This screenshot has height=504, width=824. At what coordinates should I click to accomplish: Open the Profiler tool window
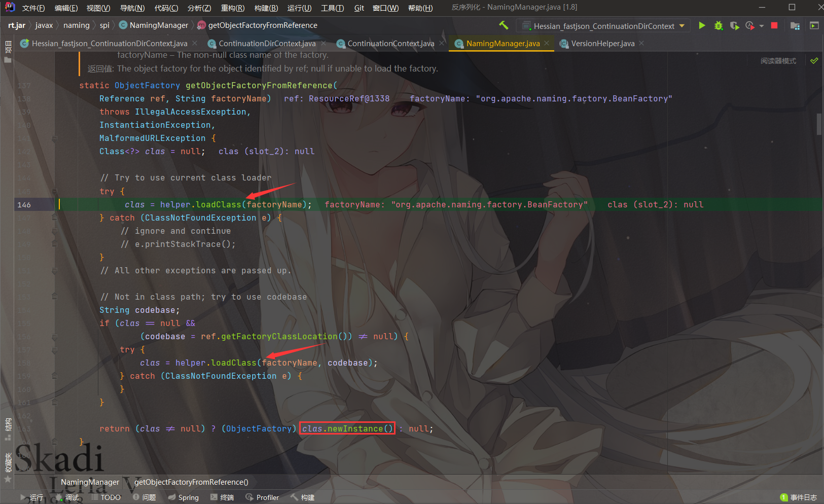click(x=262, y=497)
